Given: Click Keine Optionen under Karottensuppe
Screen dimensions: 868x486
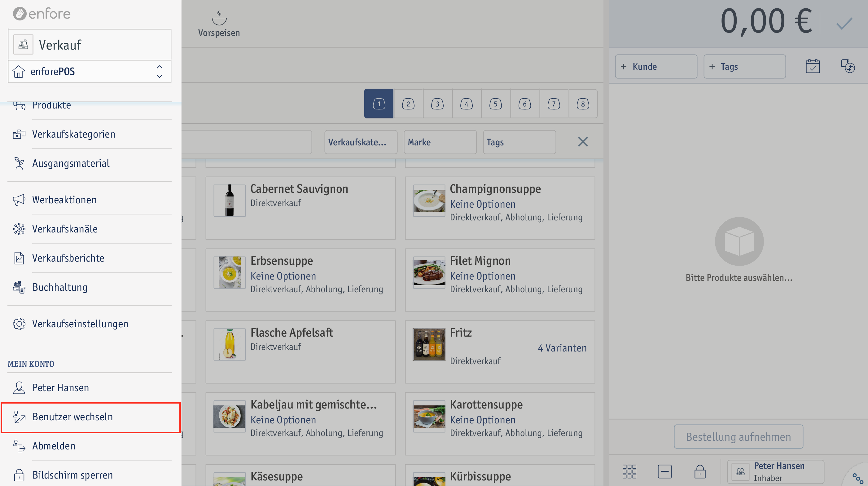Looking at the screenshot, I should coord(483,420).
